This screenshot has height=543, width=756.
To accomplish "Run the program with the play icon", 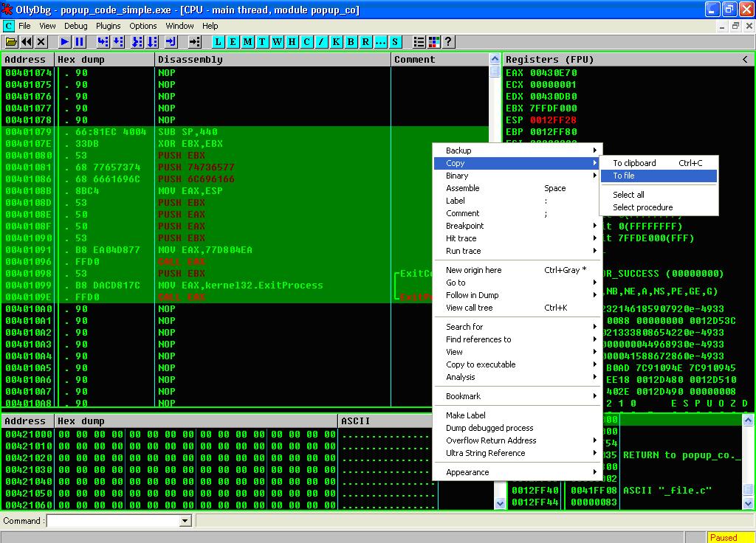I will (x=65, y=42).
